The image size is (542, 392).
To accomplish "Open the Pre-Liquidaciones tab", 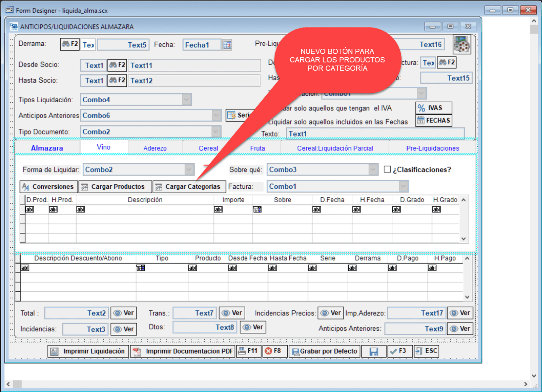I will (x=432, y=148).
